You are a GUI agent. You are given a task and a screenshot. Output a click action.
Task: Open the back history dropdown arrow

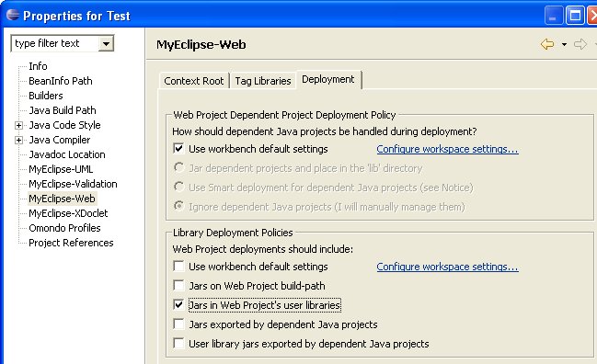pos(564,44)
